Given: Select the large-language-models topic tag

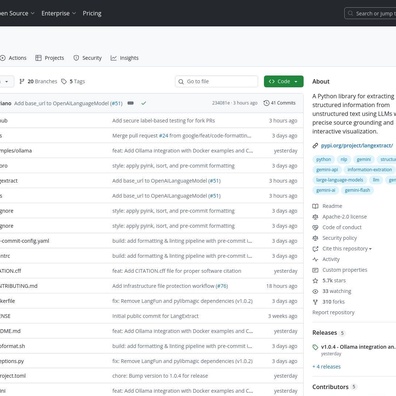Looking at the screenshot, I should (x=339, y=180).
